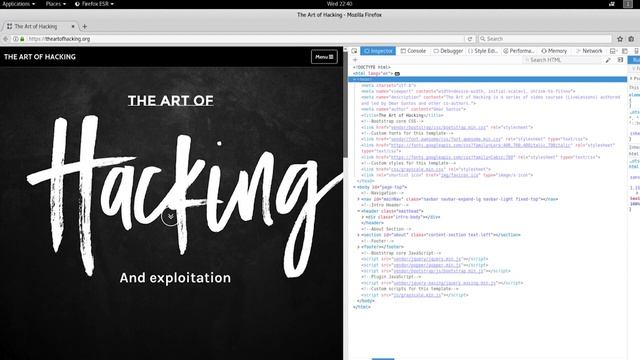The width and height of the screenshot is (640, 360).
Task: Click the Search HTML field
Action: coord(562,60)
